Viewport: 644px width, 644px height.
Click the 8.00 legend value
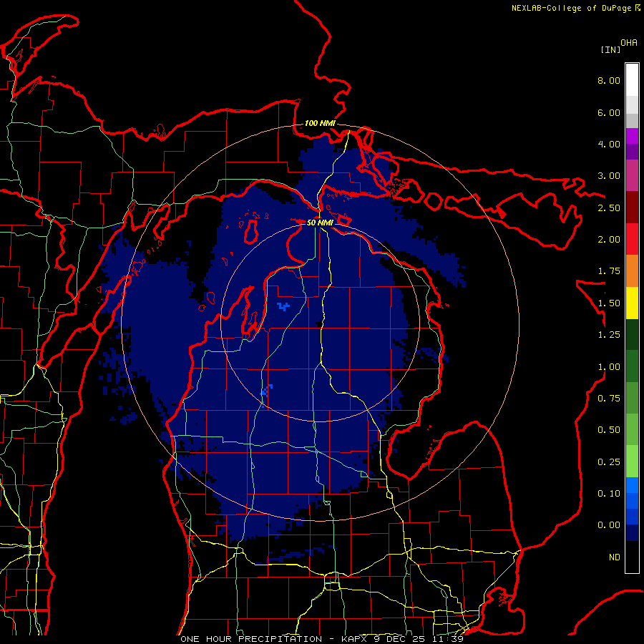[609, 80]
